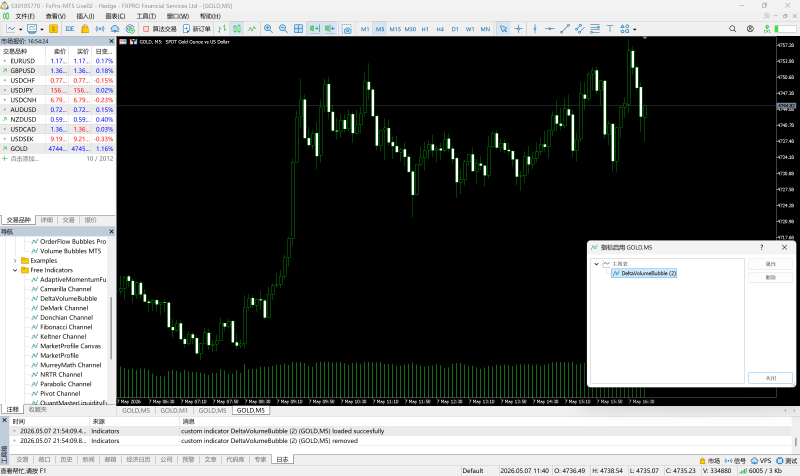Click the add symbol row 点击添加
Screen dimensions: 800x476
point(24,159)
